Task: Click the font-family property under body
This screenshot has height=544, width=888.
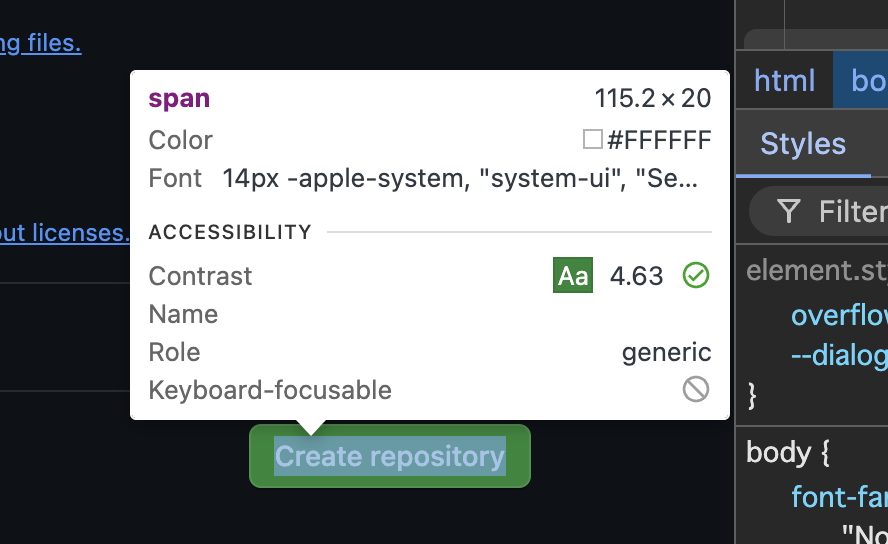Action: point(839,497)
